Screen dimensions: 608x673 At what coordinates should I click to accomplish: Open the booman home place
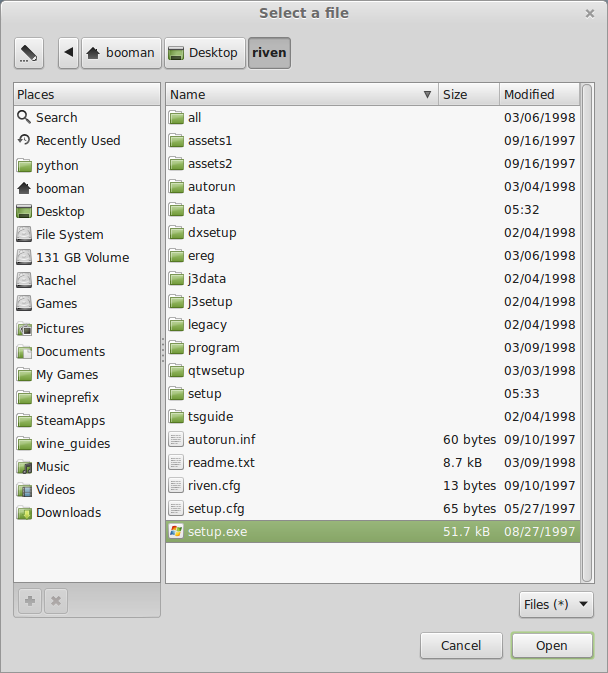(x=87, y=188)
